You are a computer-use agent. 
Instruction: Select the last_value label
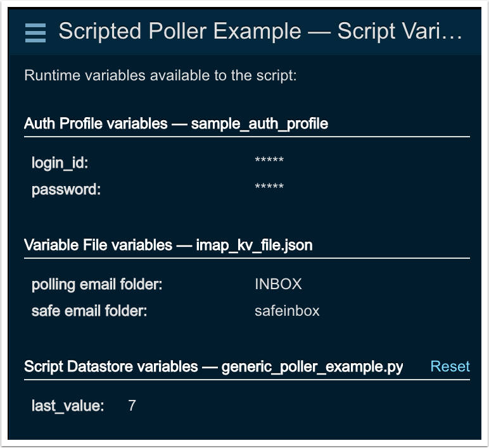tap(68, 406)
